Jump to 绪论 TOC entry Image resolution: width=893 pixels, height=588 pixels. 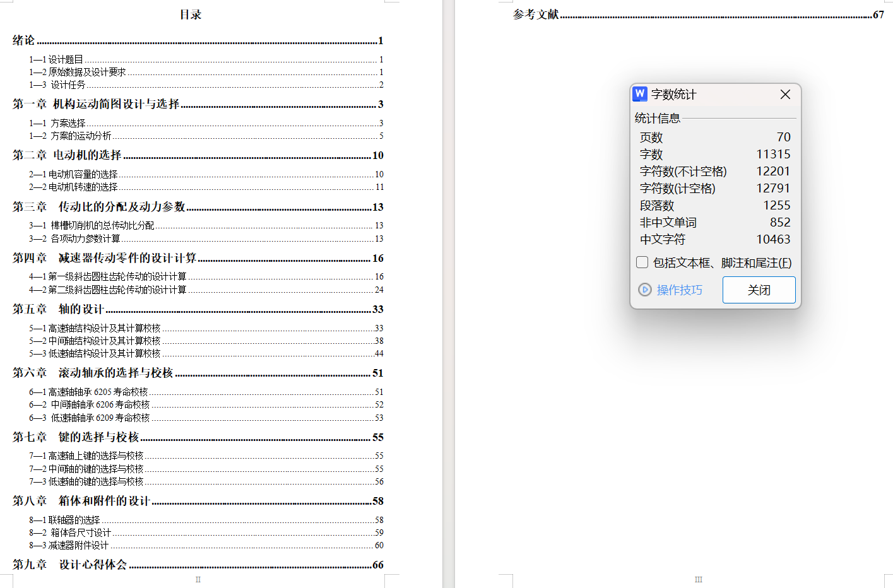[198, 40]
